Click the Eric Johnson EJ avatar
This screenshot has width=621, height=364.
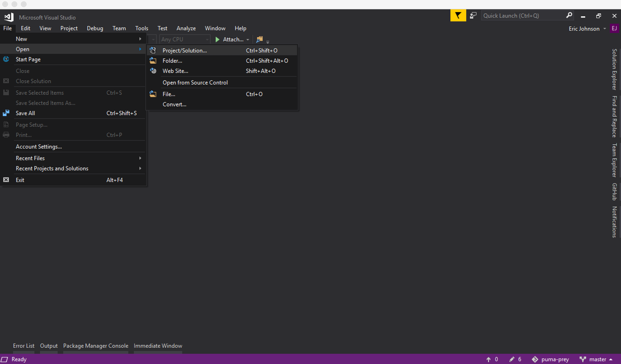[614, 28]
